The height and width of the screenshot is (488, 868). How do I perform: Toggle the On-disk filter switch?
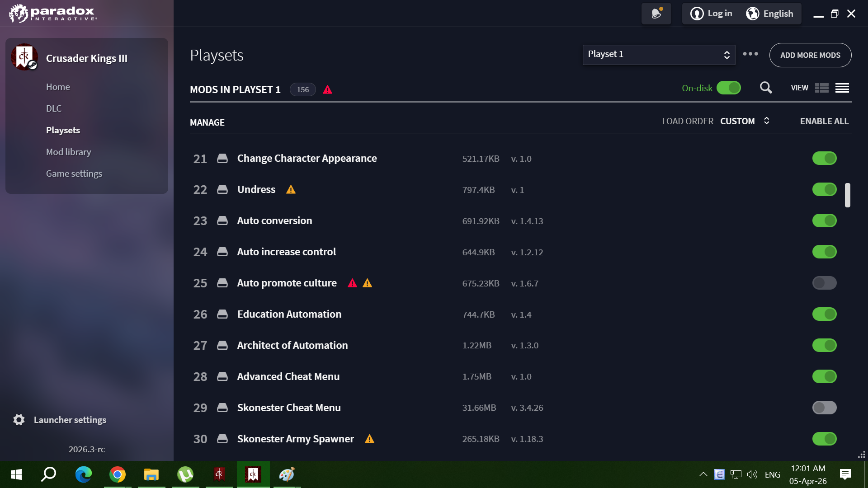pos(729,88)
